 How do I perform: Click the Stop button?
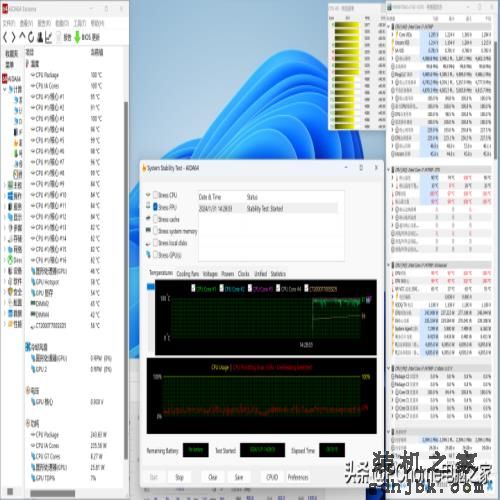(179, 477)
